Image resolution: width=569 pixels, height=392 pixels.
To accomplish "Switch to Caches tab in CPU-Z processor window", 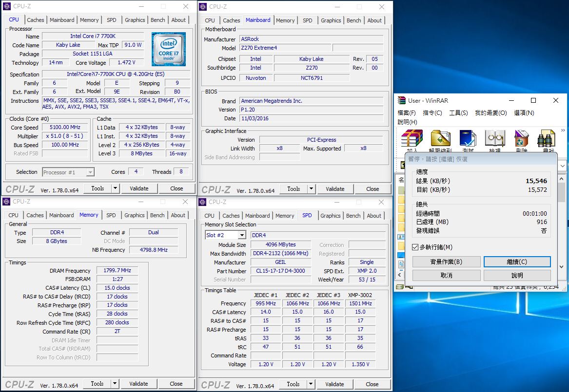I will (36, 20).
